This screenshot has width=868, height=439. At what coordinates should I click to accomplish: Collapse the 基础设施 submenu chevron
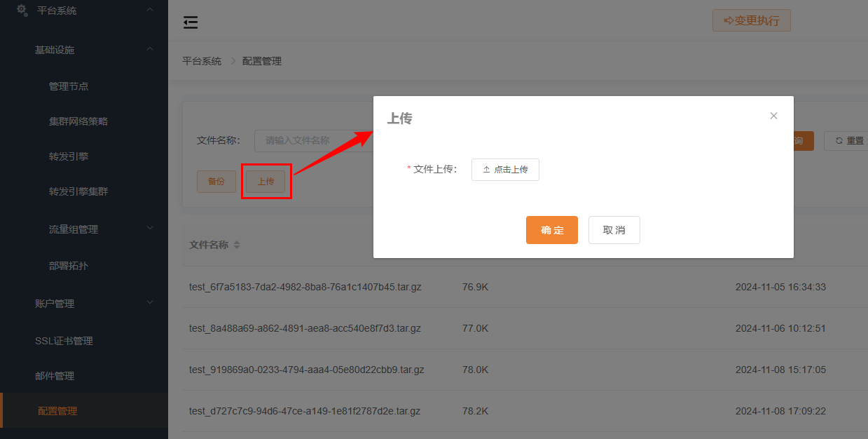150,49
